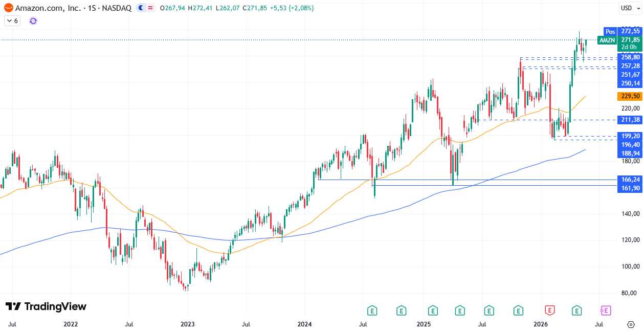The width and height of the screenshot is (644, 331).
Task: Click the 140,00 price axis value
Action: tap(631, 214)
